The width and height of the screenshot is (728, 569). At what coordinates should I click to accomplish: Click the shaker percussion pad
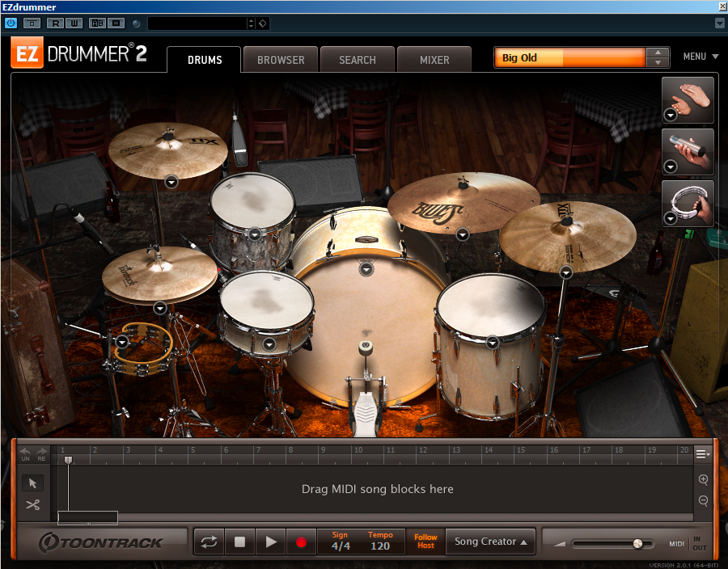click(688, 152)
